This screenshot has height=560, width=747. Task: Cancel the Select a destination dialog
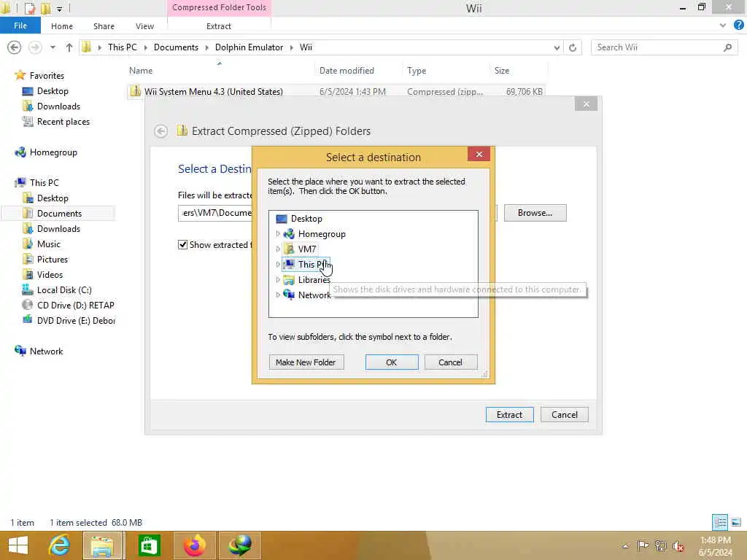click(450, 362)
